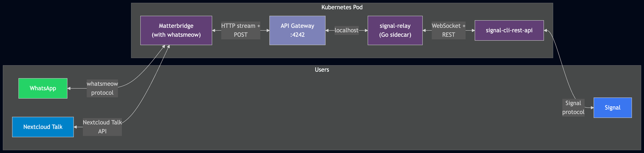This screenshot has width=644, height=153.
Task: Click the green WhatsApp node
Action: (x=43, y=88)
